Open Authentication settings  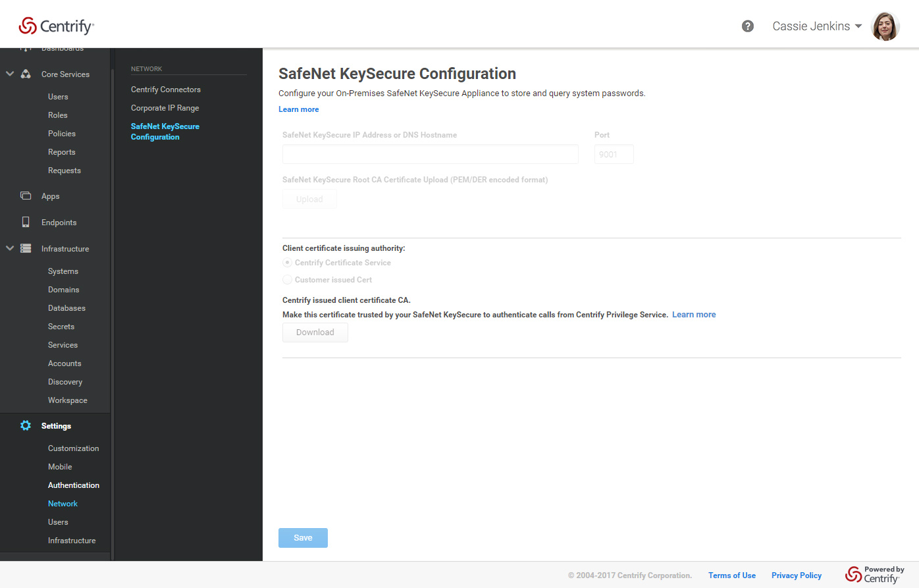point(74,485)
